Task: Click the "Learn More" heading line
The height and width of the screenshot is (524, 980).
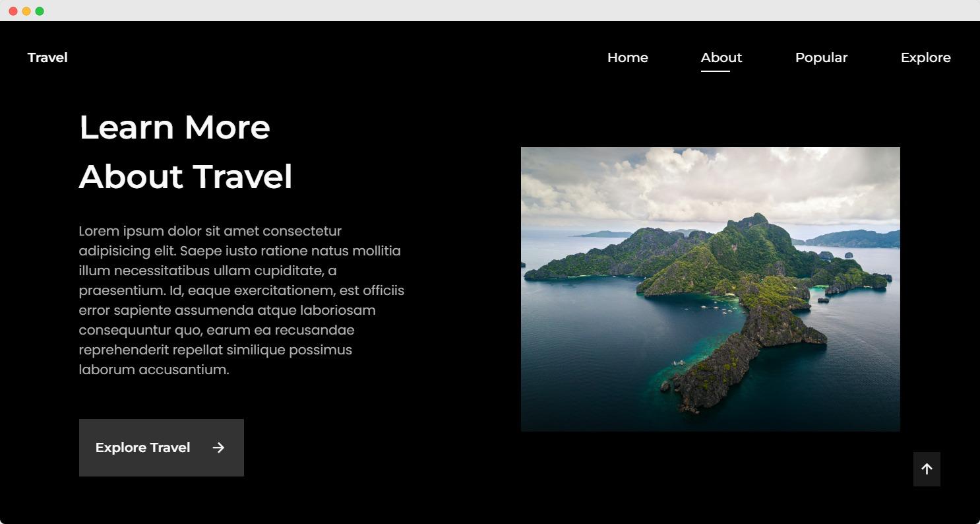Action: [175, 127]
